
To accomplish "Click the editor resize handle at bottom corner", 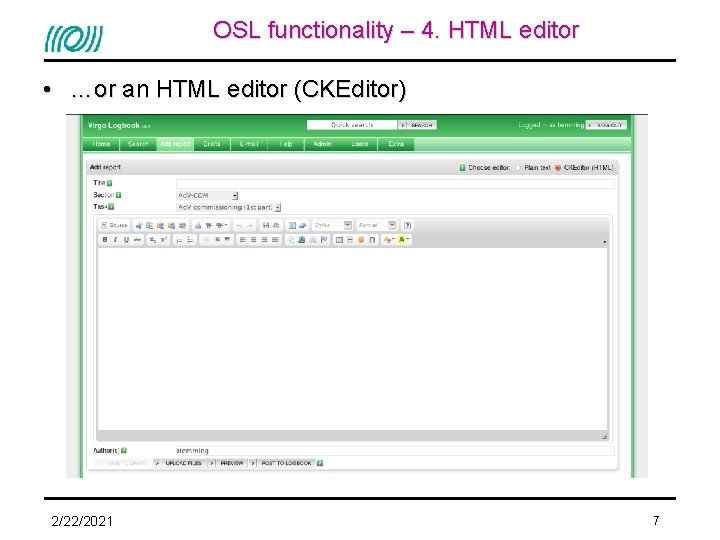I will tap(604, 436).
